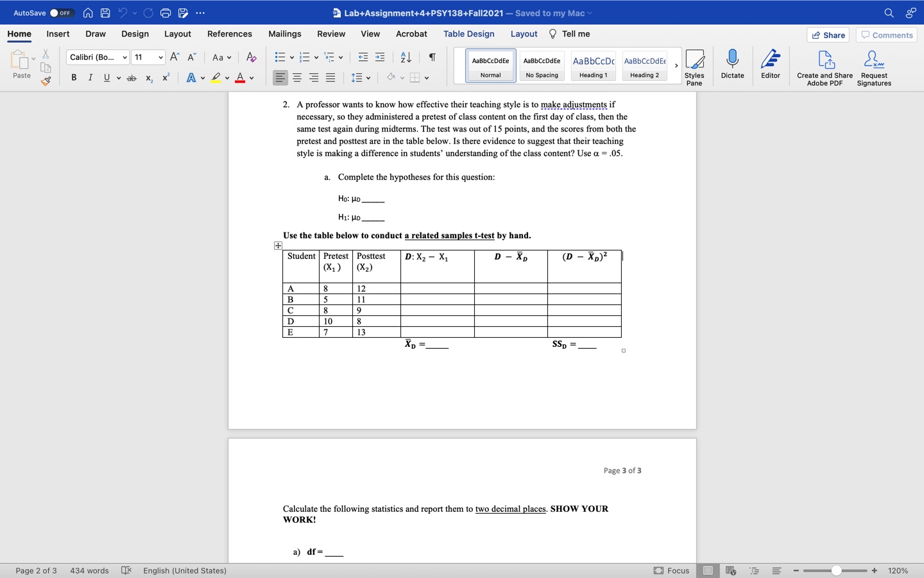The width and height of the screenshot is (924, 578).
Task: Open the line spacing dropdown
Action: click(361, 77)
